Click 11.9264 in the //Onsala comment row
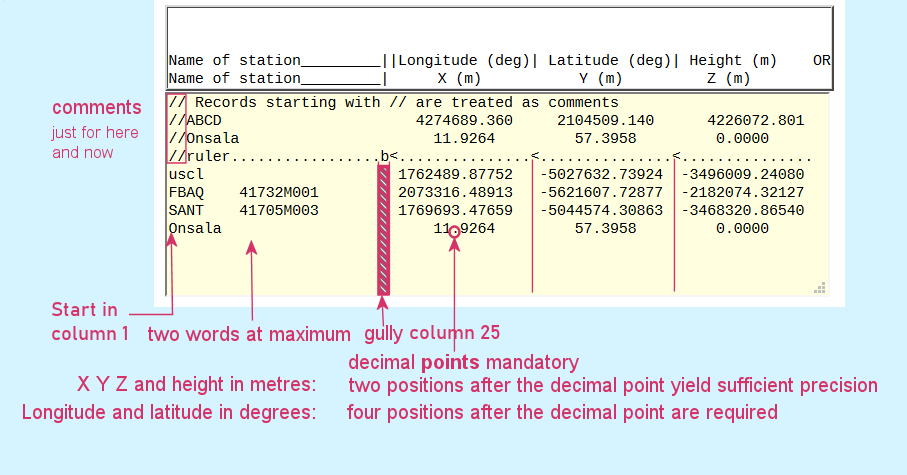 464,138
